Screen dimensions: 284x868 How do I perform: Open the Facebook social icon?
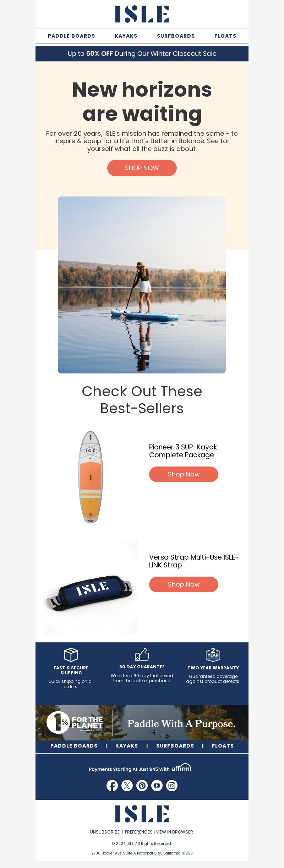(112, 786)
